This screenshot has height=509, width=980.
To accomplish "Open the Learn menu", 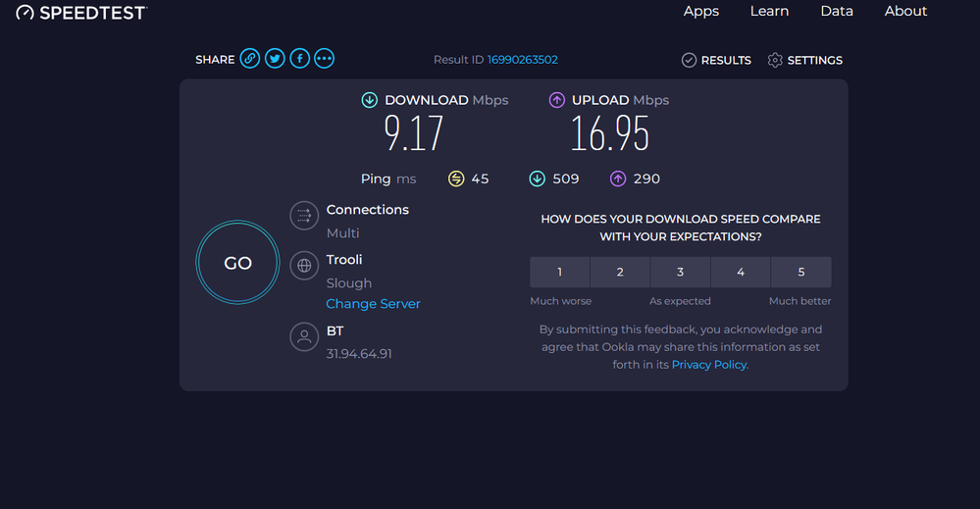I will (769, 11).
